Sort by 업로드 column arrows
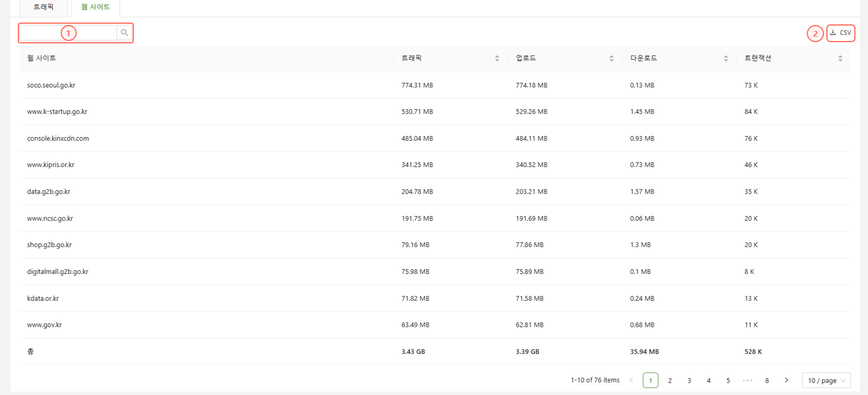The width and height of the screenshot is (868, 395). (611, 58)
